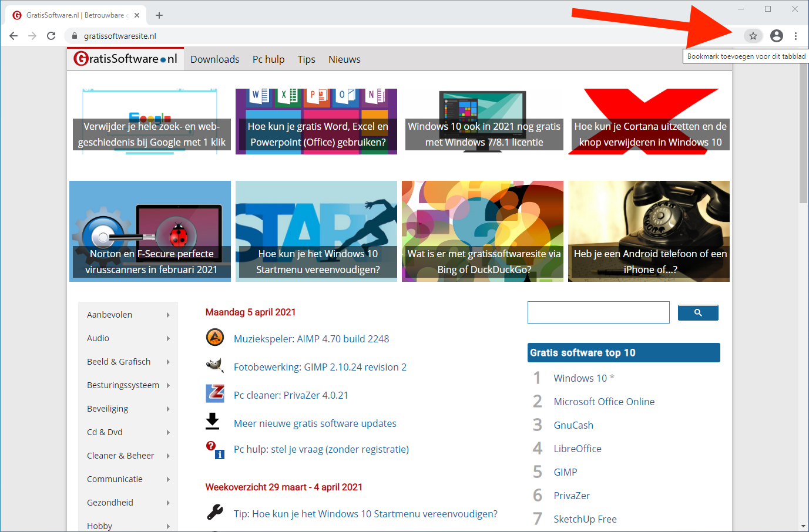This screenshot has width=809, height=532.
Task: Open a new tab with plus button
Action: (x=159, y=15)
